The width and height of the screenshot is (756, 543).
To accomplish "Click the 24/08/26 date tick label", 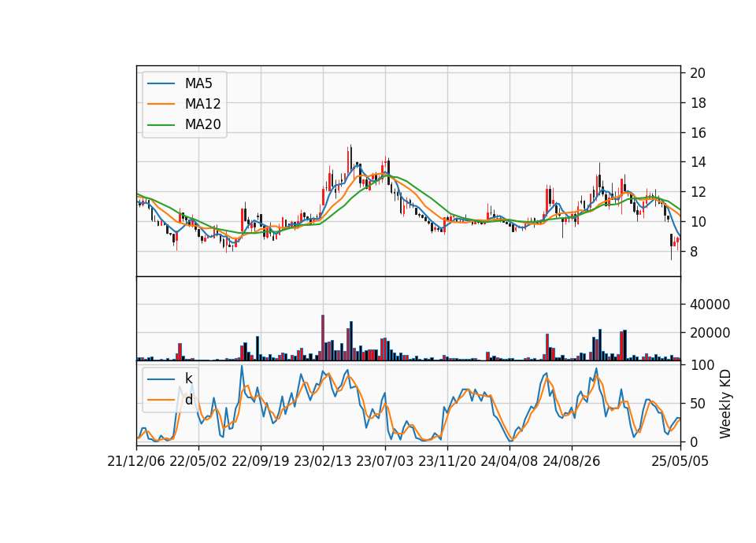I will [x=572, y=461].
